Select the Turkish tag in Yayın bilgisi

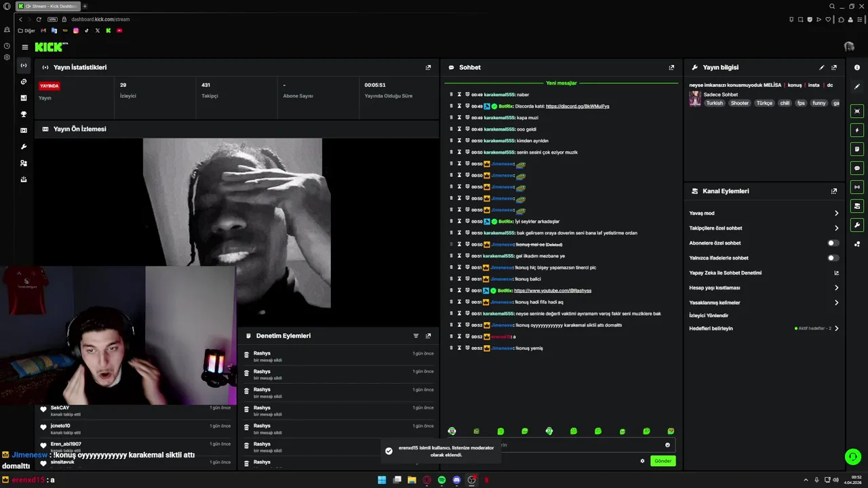714,103
